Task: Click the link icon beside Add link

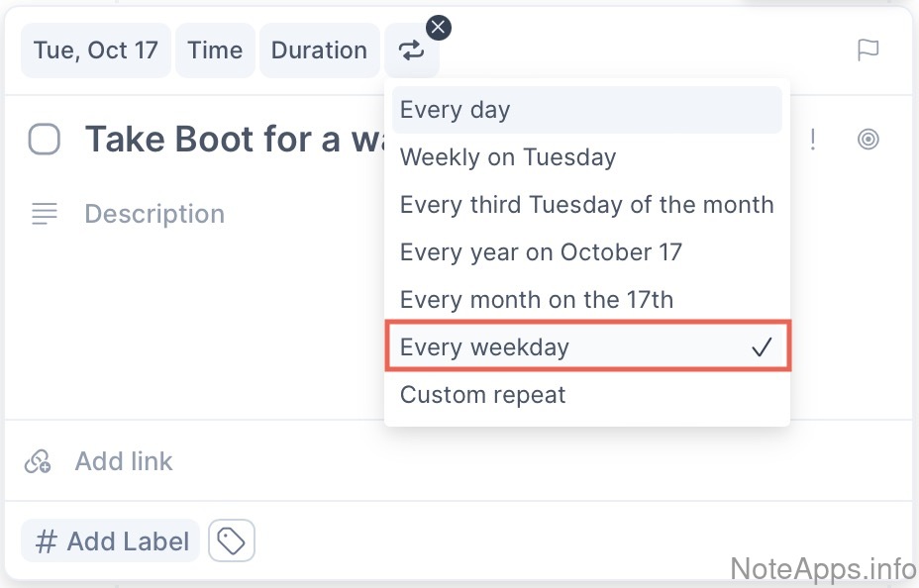Action: (x=39, y=461)
